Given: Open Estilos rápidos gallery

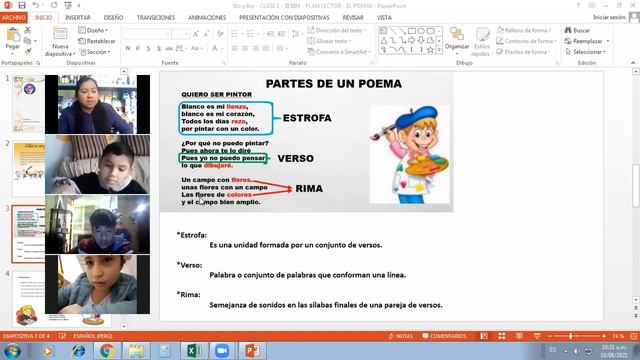Looking at the screenshot, I should point(482,41).
